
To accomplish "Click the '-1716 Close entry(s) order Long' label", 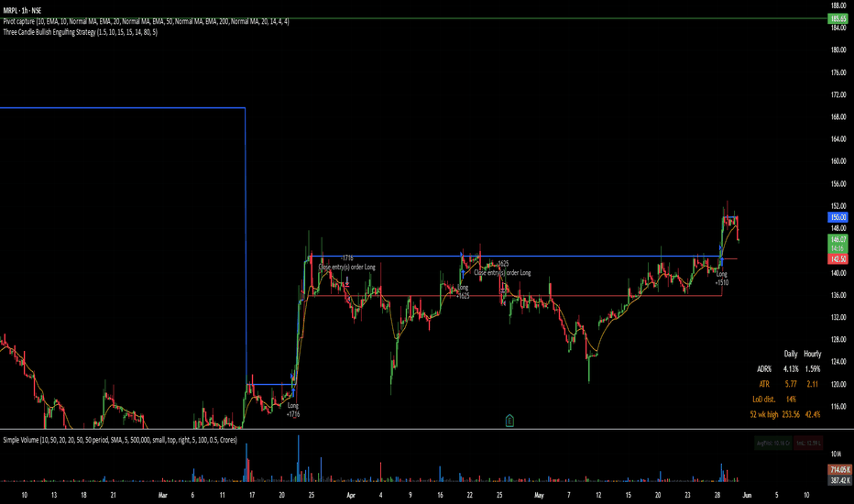I will click(x=347, y=263).
